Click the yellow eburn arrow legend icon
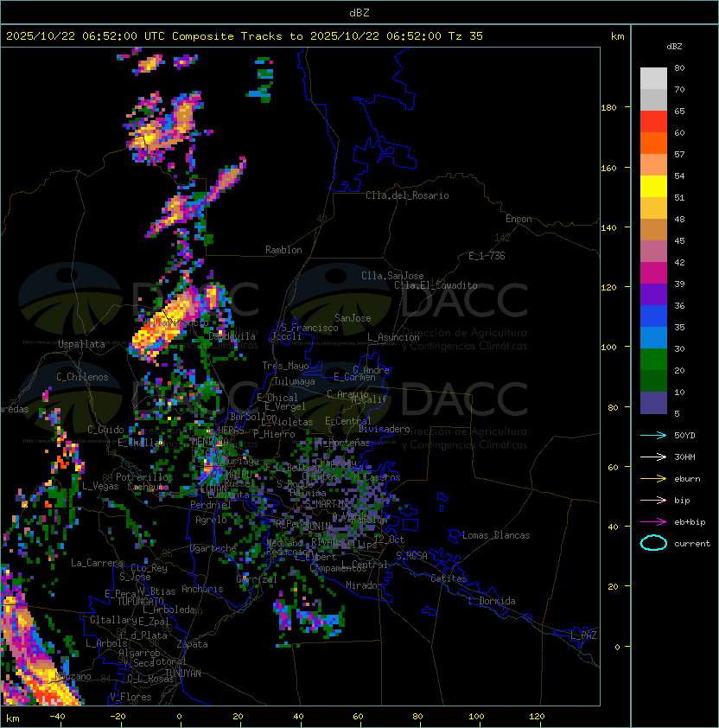Viewport: 719px width, 728px height. (653, 479)
